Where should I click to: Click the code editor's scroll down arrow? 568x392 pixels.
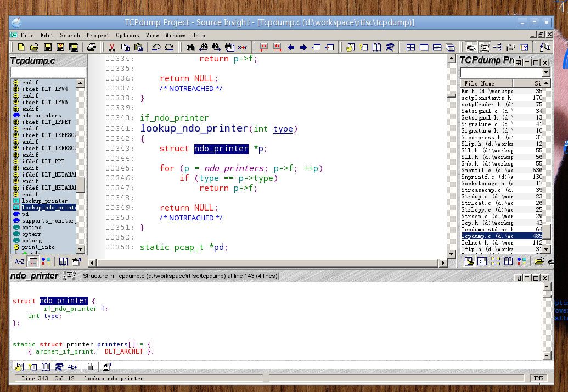tap(451, 254)
